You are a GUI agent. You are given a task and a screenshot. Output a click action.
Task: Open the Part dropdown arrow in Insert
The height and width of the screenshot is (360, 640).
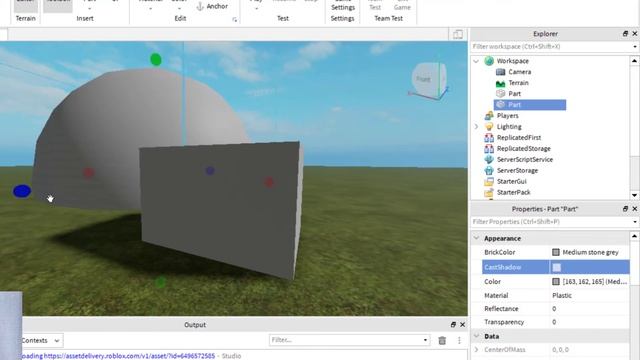89,9
